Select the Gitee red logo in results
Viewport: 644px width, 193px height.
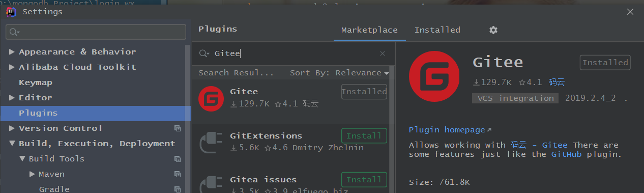[x=211, y=99]
